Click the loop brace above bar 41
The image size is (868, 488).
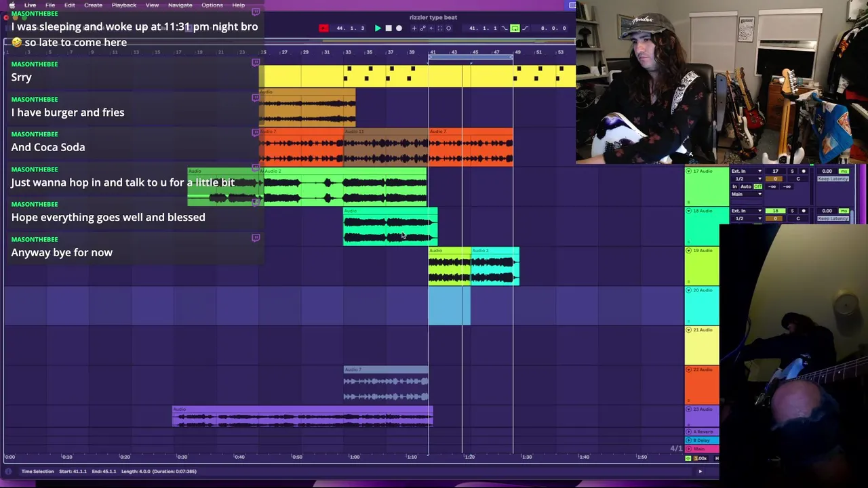[471, 58]
